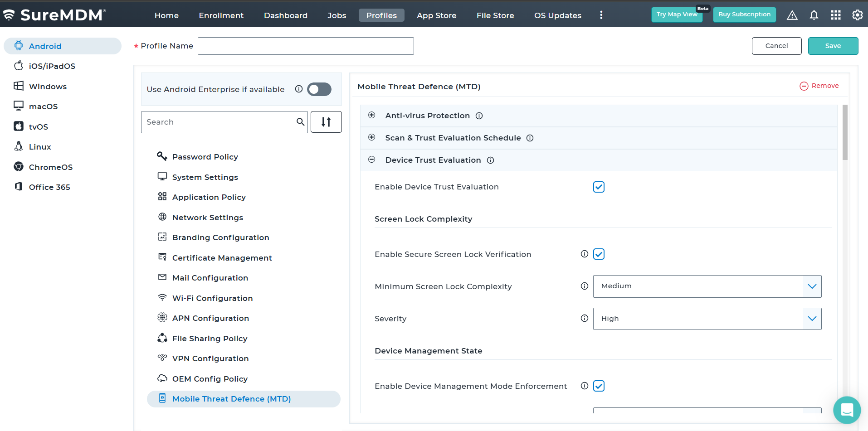Click the search magnifier icon

(x=300, y=122)
